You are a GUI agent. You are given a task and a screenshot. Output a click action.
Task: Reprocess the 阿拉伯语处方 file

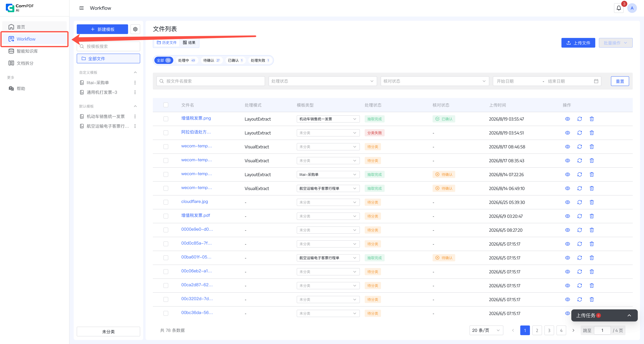pos(579,133)
